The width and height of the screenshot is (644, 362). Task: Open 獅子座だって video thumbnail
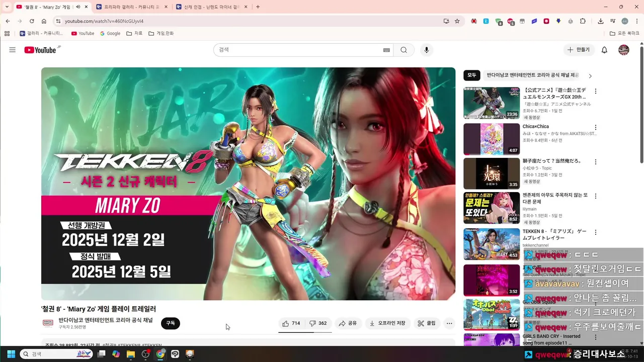pyautogui.click(x=492, y=173)
